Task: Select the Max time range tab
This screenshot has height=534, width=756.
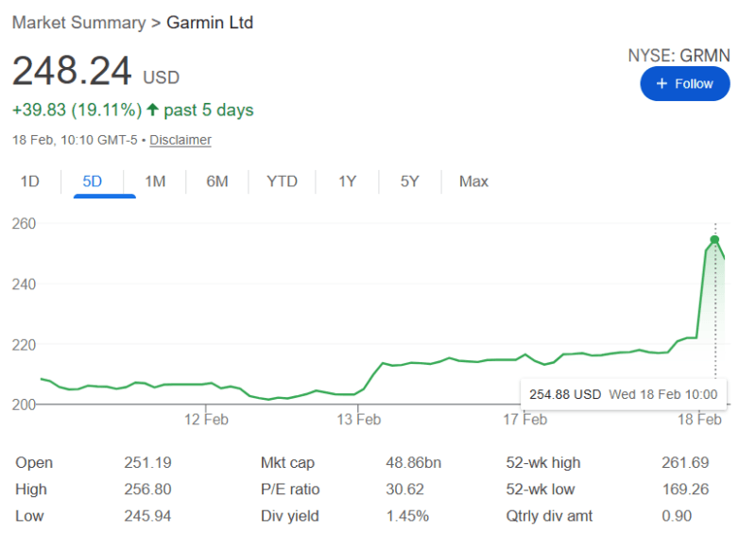Action: (x=473, y=181)
